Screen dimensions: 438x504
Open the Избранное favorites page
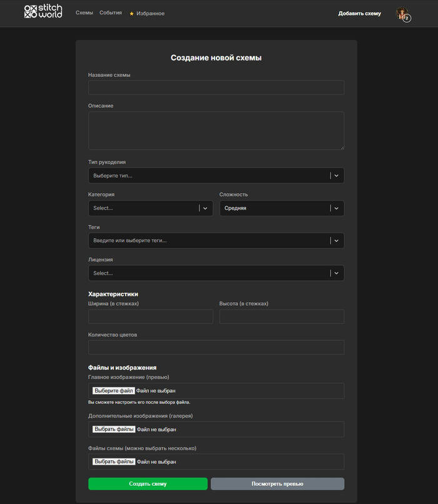(x=150, y=14)
